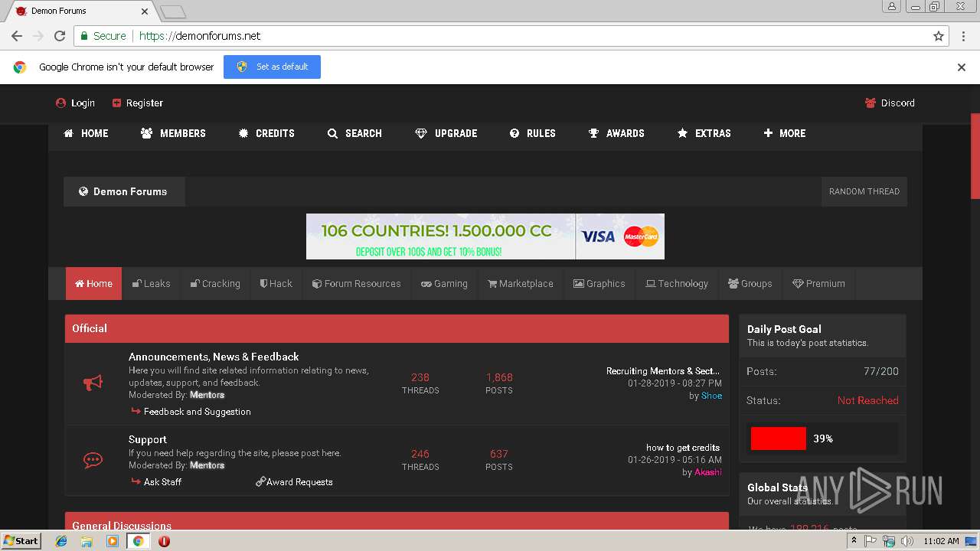Open the 'how to get credits' thread

[683, 448]
